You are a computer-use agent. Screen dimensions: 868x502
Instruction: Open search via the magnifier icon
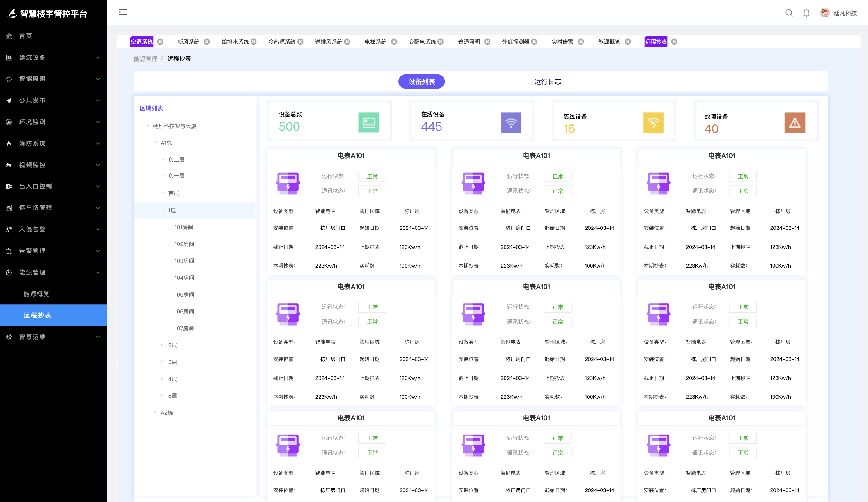[x=789, y=13]
